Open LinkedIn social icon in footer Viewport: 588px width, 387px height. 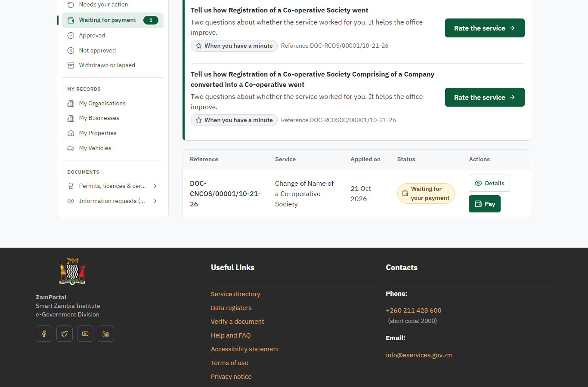(x=106, y=334)
